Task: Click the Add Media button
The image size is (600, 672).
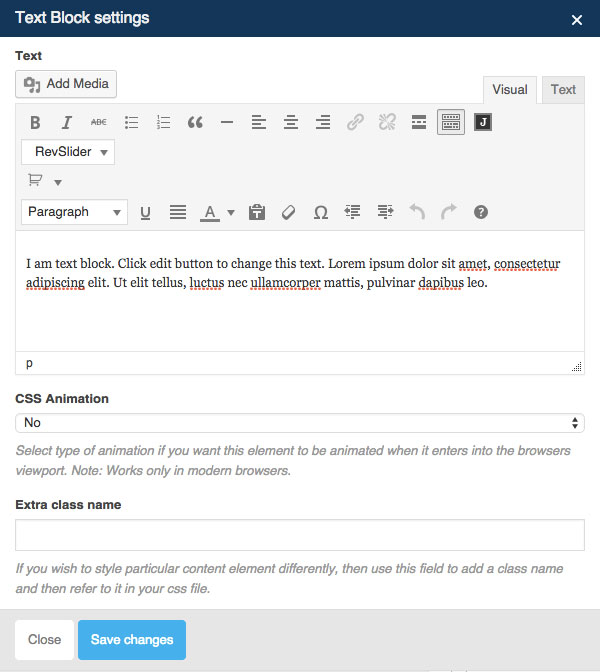Action: 66,84
